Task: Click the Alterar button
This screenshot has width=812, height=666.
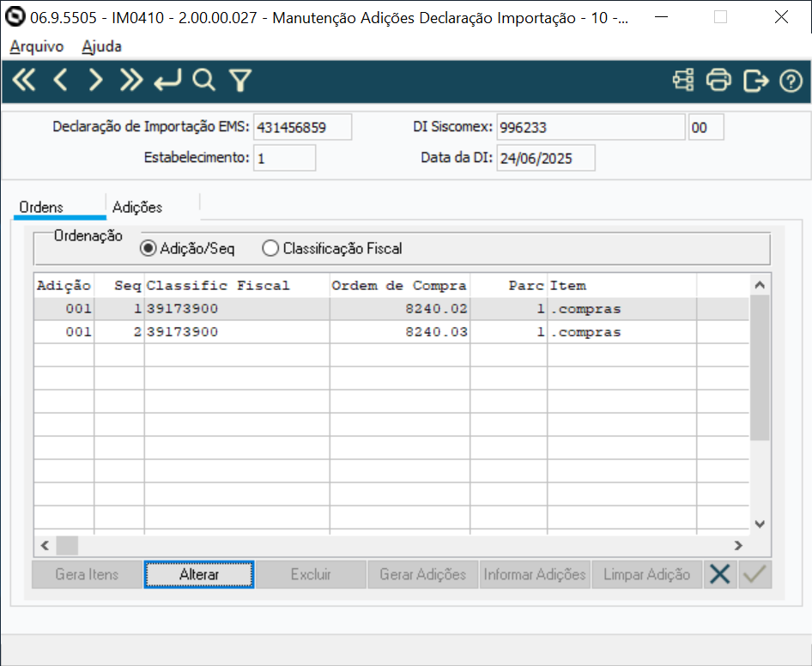Action: click(199, 574)
